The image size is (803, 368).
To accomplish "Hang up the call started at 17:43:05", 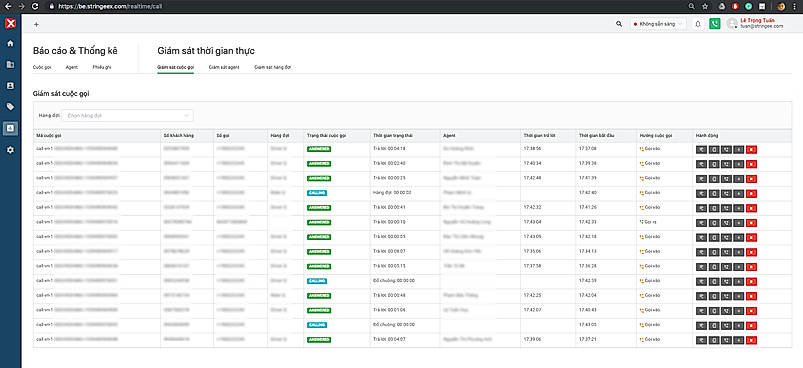I will point(751,325).
